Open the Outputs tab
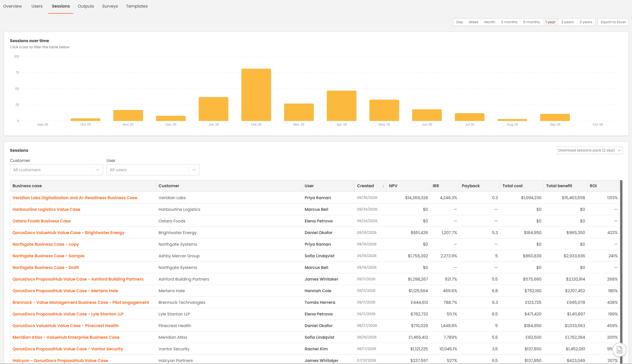This screenshot has height=364, width=632. 86,6
